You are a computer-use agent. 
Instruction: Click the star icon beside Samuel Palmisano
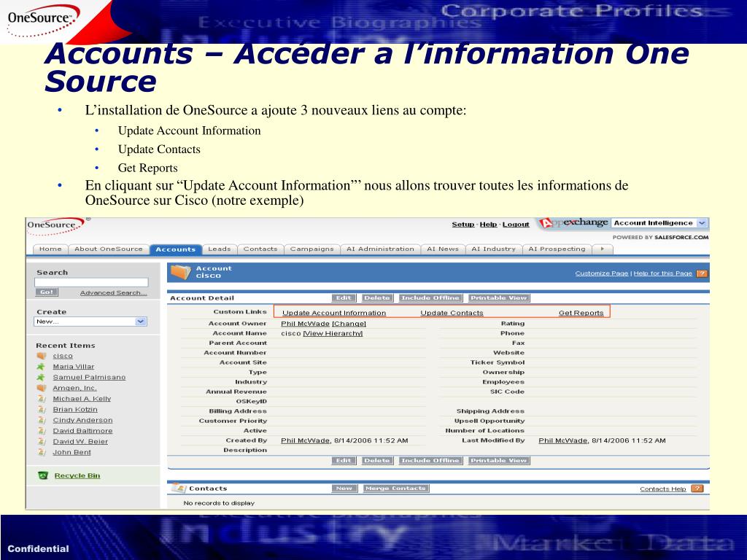[x=42, y=377]
